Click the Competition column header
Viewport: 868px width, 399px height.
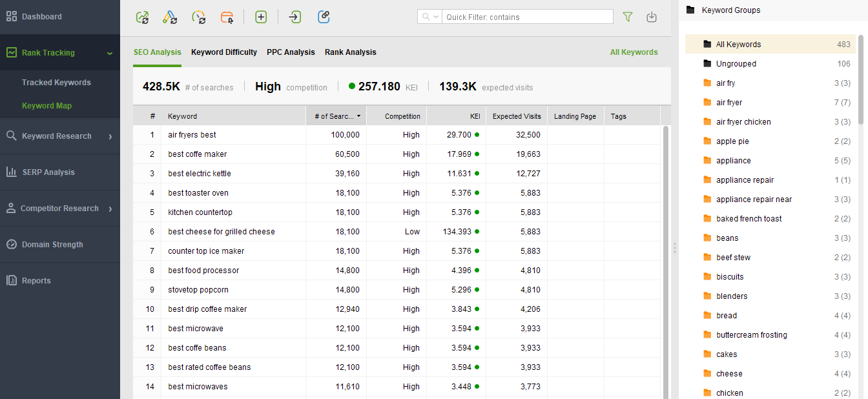(x=397, y=116)
